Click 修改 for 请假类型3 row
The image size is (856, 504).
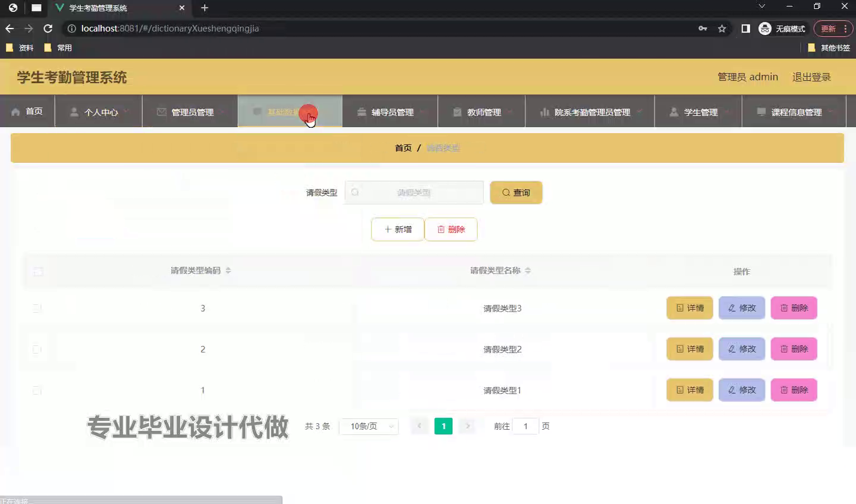coord(742,308)
